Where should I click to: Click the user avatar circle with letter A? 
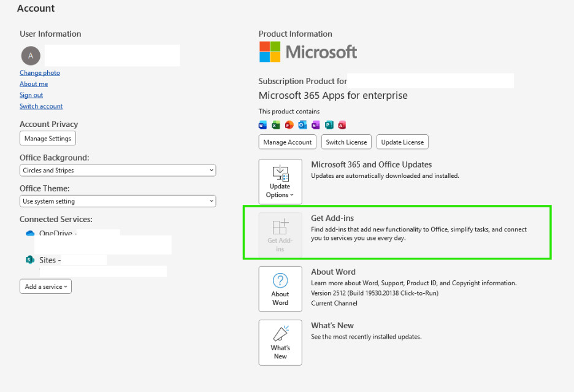(31, 56)
